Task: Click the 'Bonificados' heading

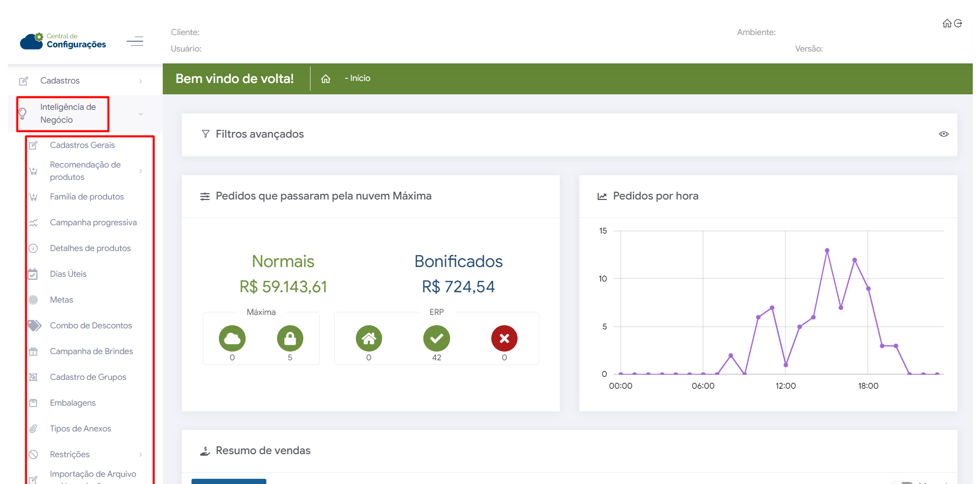Action: 458,261
